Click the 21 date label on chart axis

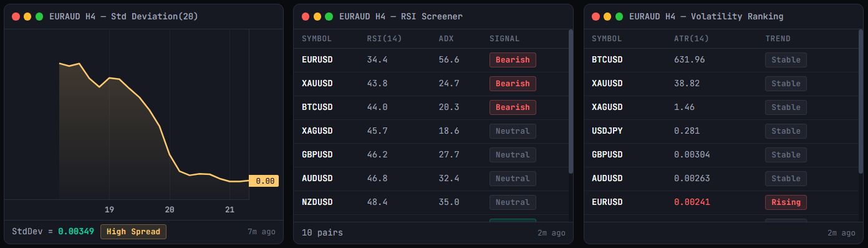pos(229,210)
